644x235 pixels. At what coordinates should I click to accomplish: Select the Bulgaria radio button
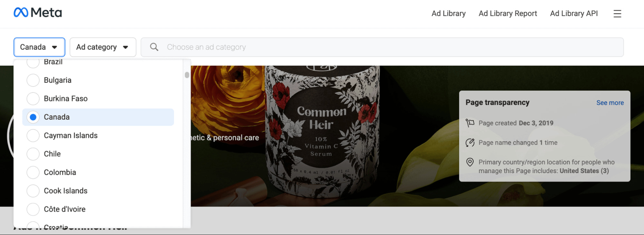(33, 80)
